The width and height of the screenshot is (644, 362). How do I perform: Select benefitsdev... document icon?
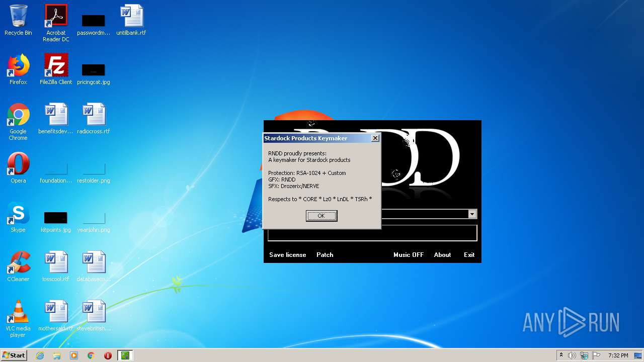(x=56, y=119)
